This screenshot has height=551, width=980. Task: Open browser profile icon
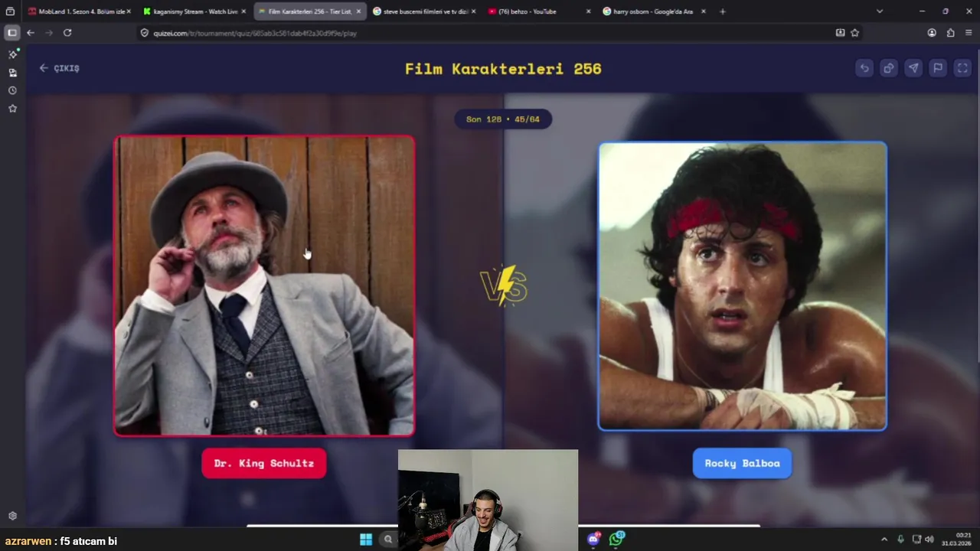coord(932,33)
